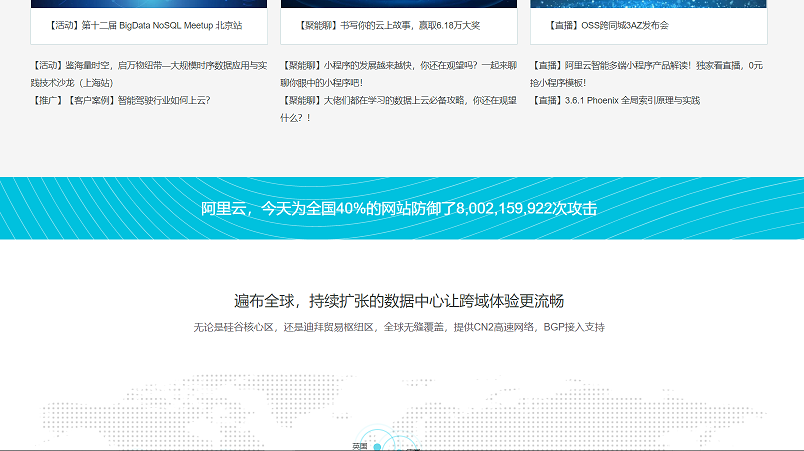Click the 无论是硅谷核心区 CN2 BGP description text

(399, 327)
